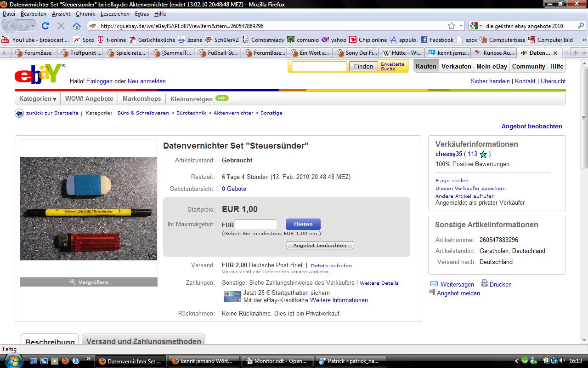The height and width of the screenshot is (368, 588).
Task: Open Kleinanzeigen section
Action: point(192,99)
